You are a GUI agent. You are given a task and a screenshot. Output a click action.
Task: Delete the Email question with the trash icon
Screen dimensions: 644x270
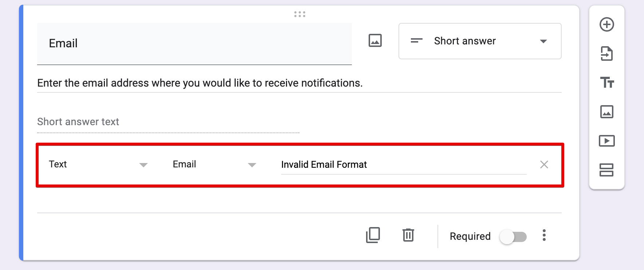(x=408, y=235)
